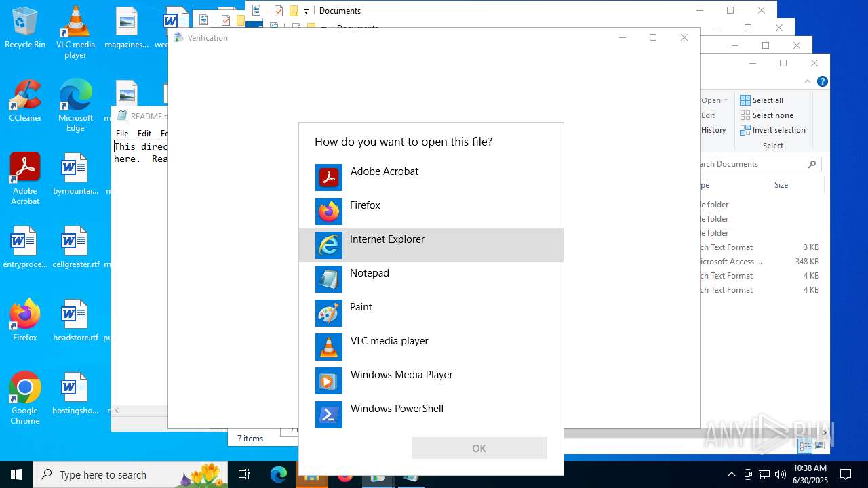This screenshot has height=488, width=868.
Task: Select VLC media player desktop shortcut
Action: [75, 33]
